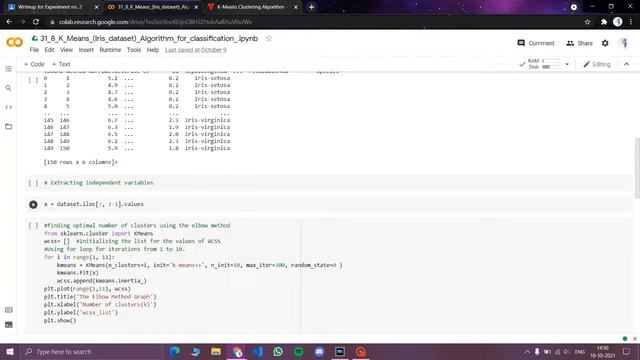Expand the RAM Disk connection dropdown
640x360 pixels.
click(567, 64)
